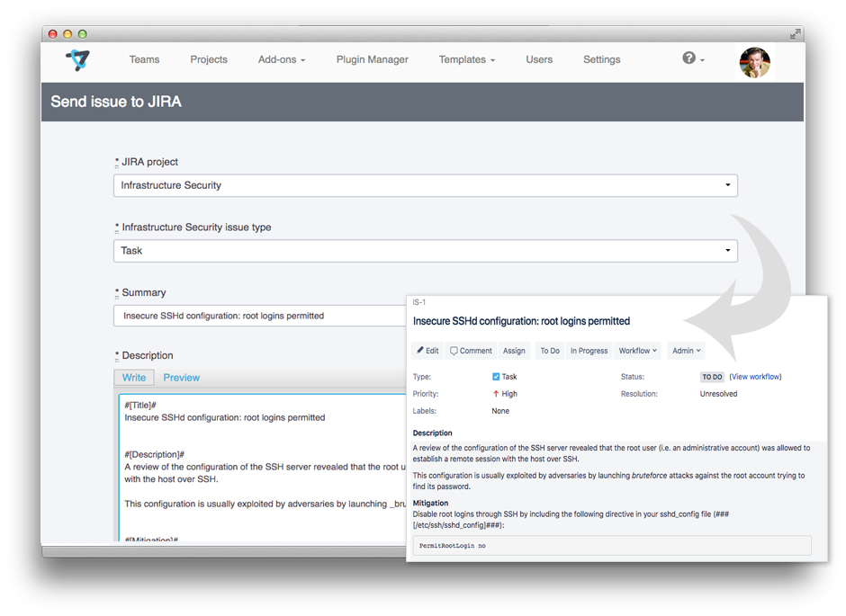Open the Teams menu item
846x616 pixels.
tap(144, 59)
